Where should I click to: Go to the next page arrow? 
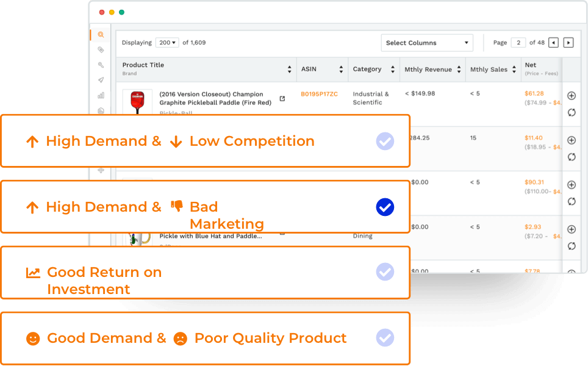568,43
